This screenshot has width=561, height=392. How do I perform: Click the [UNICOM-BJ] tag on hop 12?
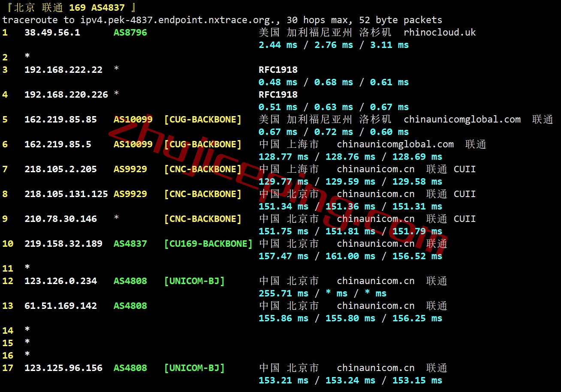coord(194,281)
